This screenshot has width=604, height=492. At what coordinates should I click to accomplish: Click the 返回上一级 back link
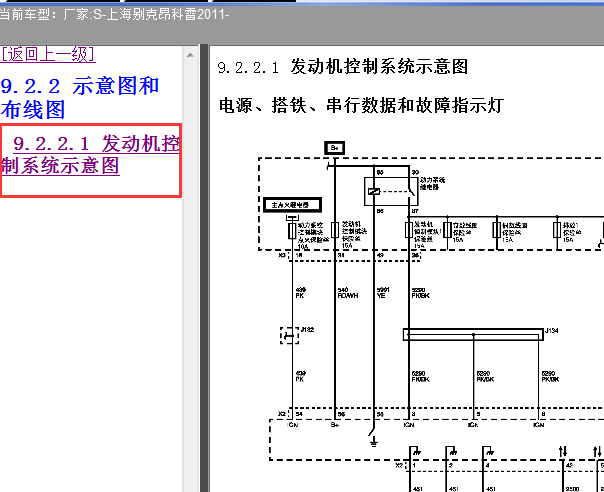(x=48, y=54)
